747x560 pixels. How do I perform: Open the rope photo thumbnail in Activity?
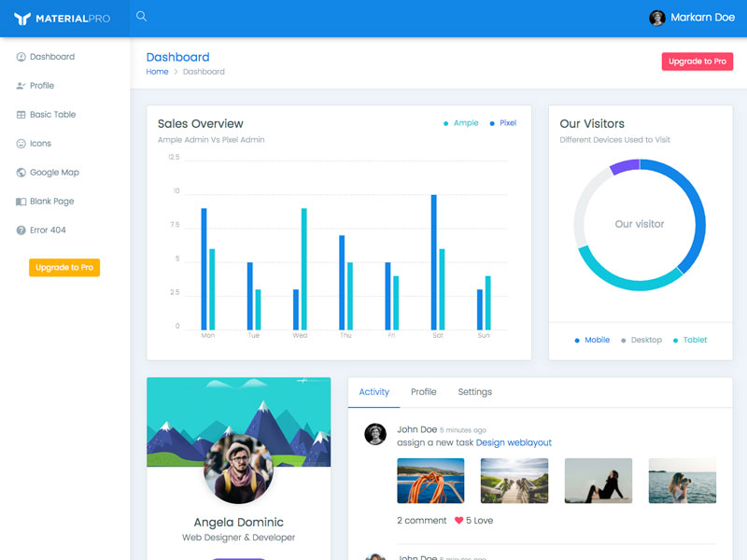tap(431, 480)
